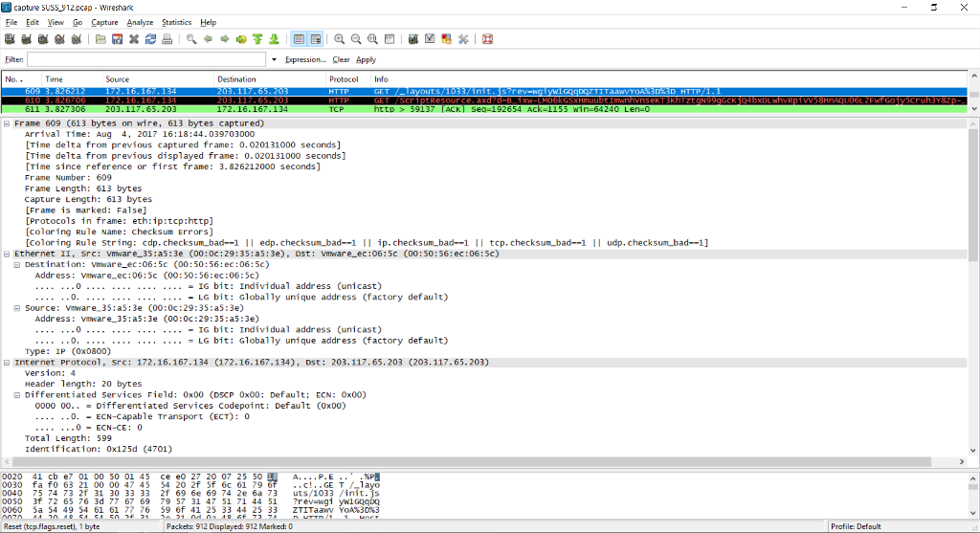Open the Analyze menu

click(140, 22)
